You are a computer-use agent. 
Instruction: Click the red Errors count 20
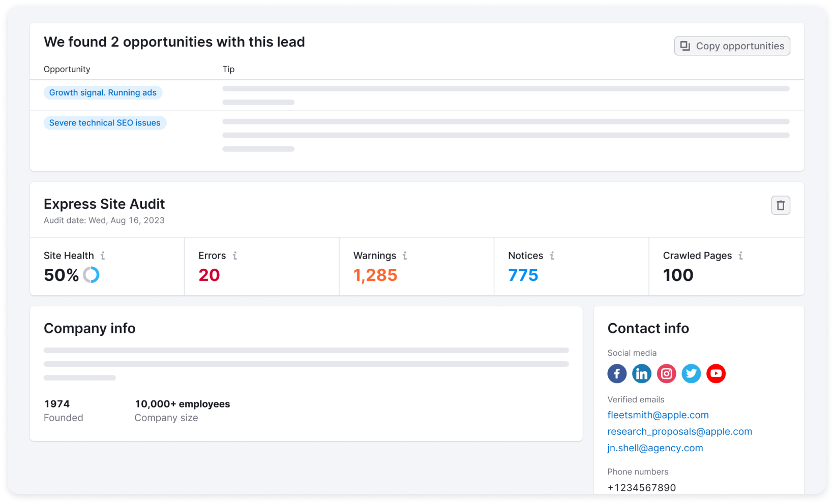pos(209,275)
